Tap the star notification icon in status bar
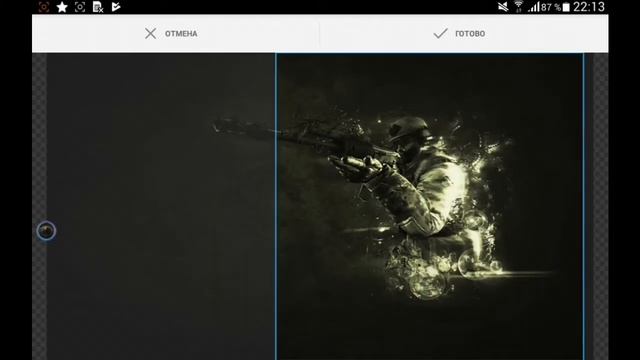 point(62,7)
